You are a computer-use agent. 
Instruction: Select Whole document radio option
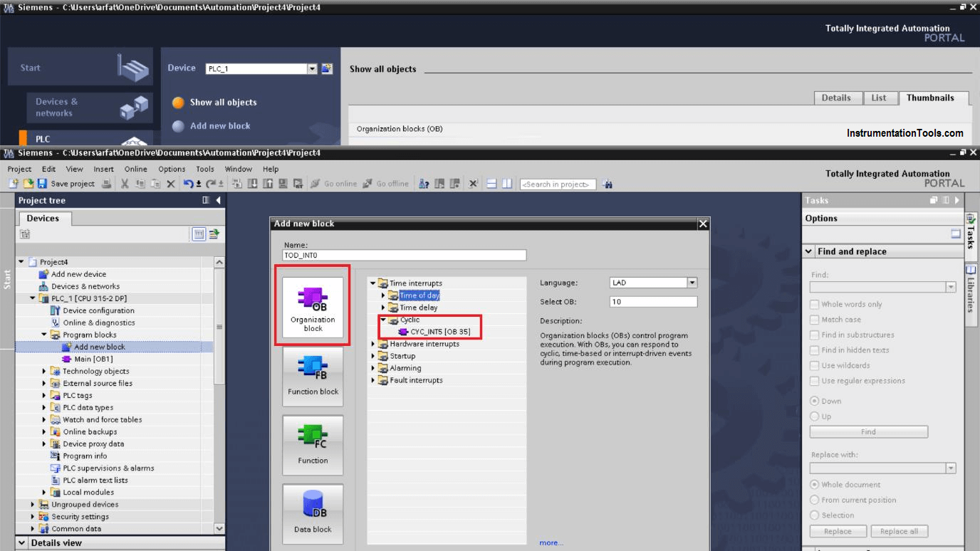click(815, 485)
